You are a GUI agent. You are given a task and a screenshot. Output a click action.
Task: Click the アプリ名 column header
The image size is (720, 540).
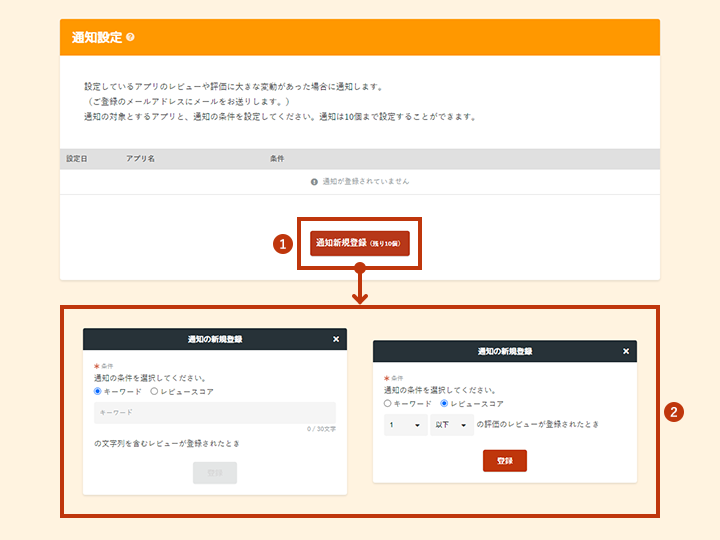click(140, 159)
